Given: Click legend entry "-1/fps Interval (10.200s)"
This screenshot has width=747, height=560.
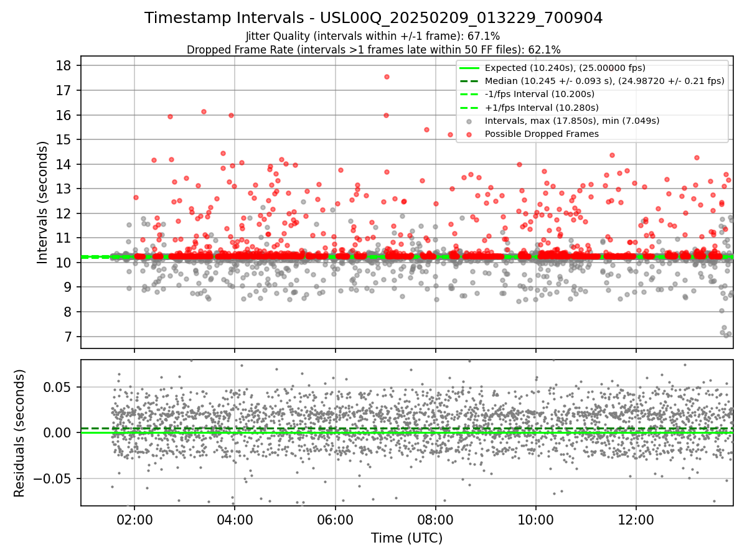Looking at the screenshot, I should (540, 94).
